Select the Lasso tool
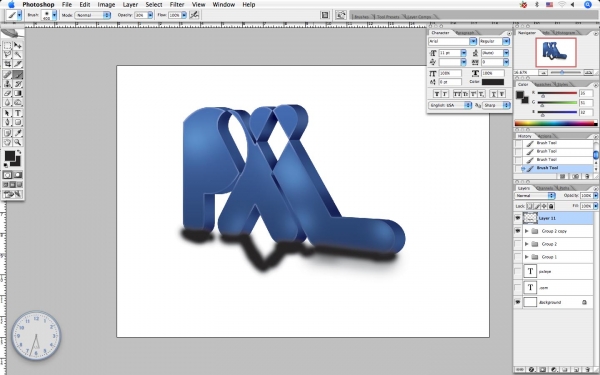Image resolution: width=600 pixels, height=375 pixels. pos(7,55)
